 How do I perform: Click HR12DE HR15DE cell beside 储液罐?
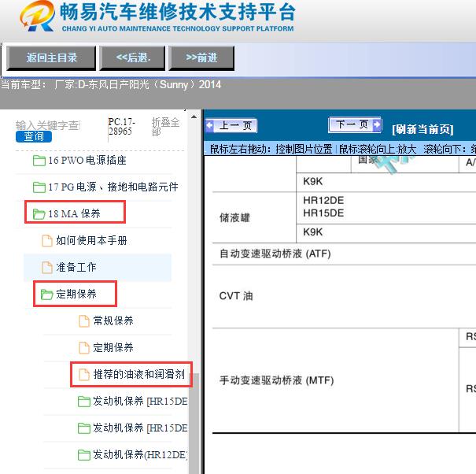pyautogui.click(x=386, y=206)
